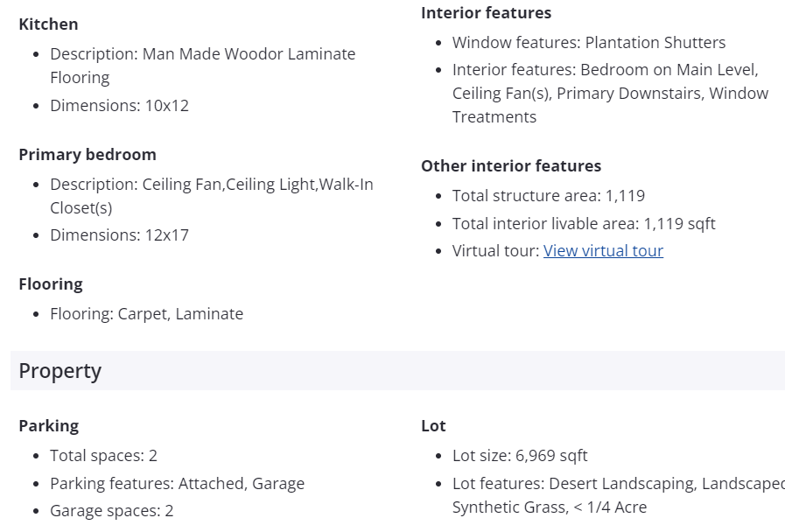
Task: Click the Total spaces: 2 line
Action: (x=103, y=456)
